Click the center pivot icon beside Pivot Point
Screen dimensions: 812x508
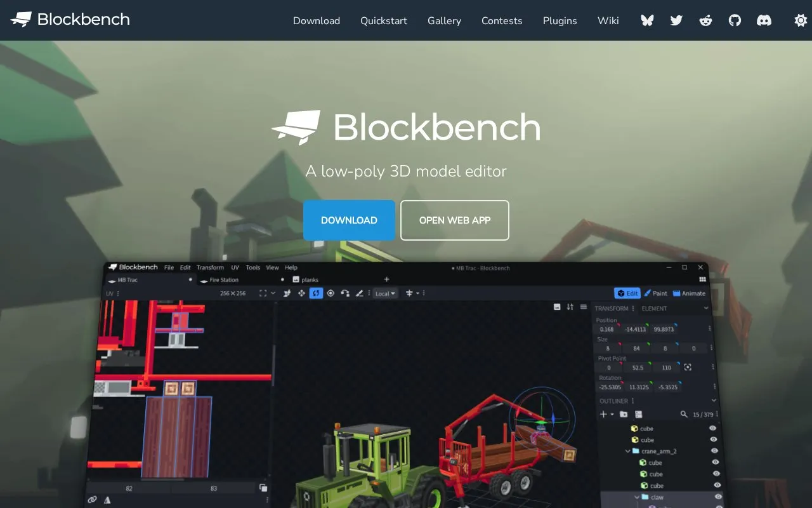(688, 367)
